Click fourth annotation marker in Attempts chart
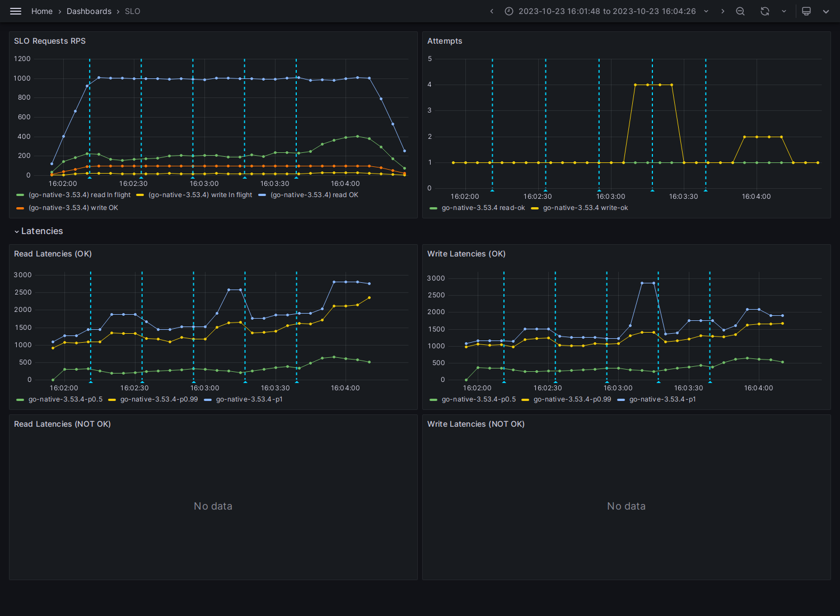This screenshot has height=616, width=840. pos(652,190)
